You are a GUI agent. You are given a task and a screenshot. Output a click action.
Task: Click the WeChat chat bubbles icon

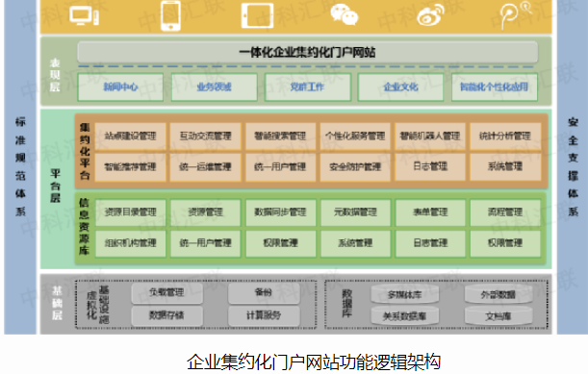tap(345, 15)
